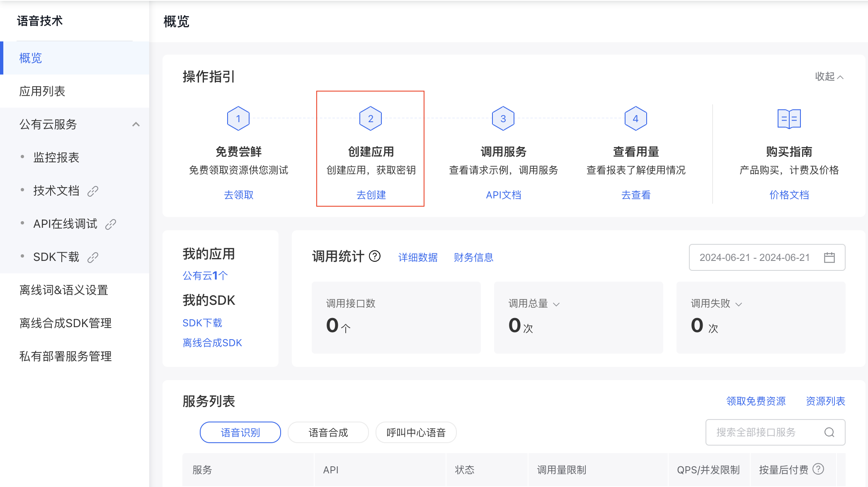Screen dimensions: 868x487
Task: Click the date range input field
Action: pos(767,257)
